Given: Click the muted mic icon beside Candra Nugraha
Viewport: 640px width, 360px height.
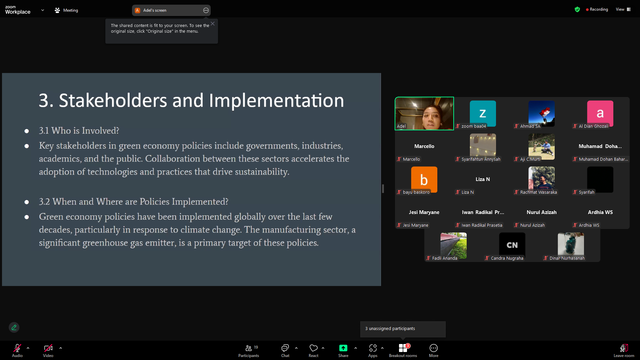Looking at the screenshot, I should click(487, 258).
